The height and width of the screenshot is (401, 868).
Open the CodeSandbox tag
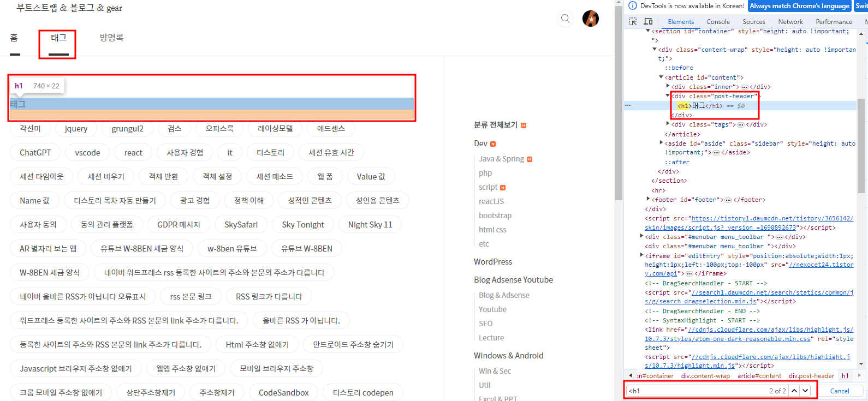pyautogui.click(x=284, y=393)
